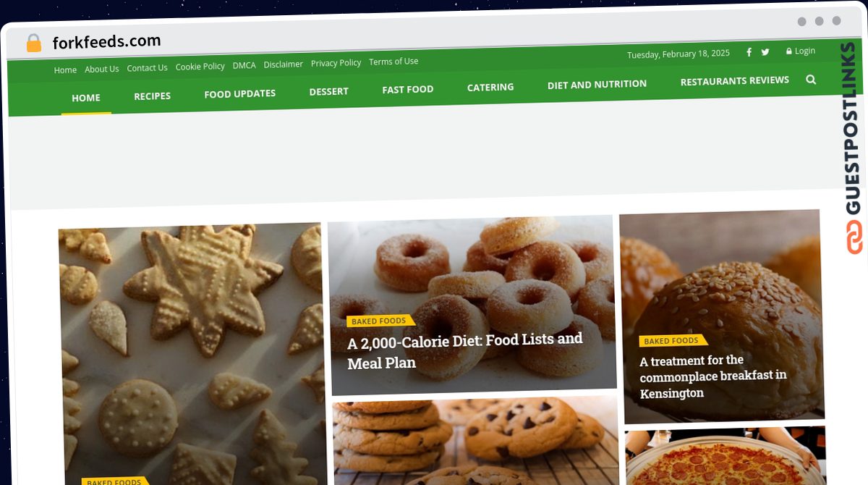Open the 2,000-Calorie Diet article headline

[x=464, y=350]
